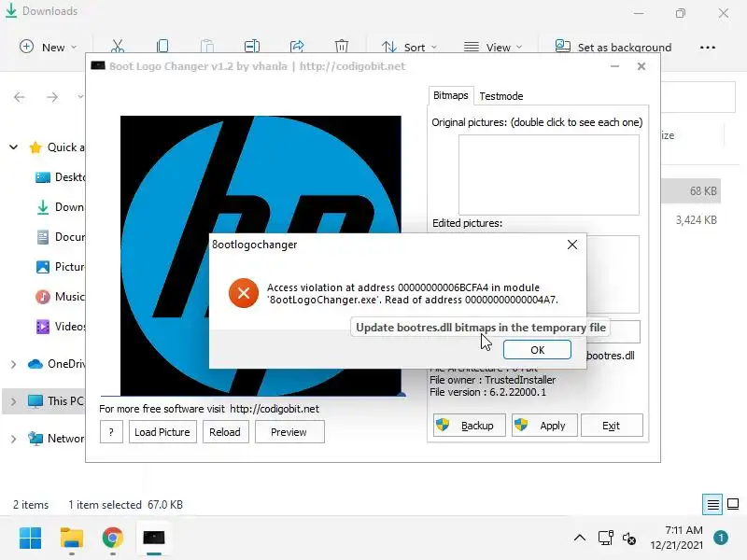
Task: Click the shield icon on Backup
Action: [x=443, y=425]
